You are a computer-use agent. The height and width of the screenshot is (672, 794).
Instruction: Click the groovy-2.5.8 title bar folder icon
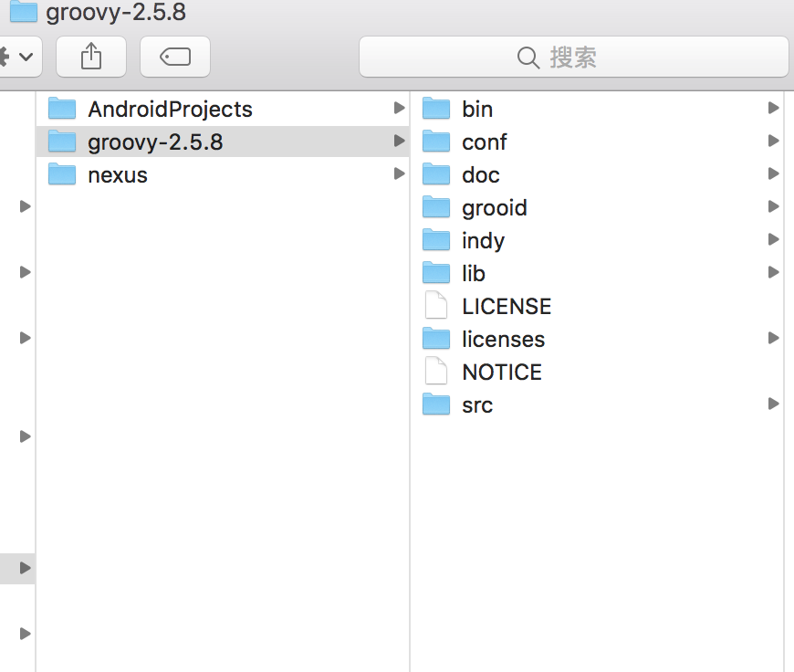tap(24, 11)
